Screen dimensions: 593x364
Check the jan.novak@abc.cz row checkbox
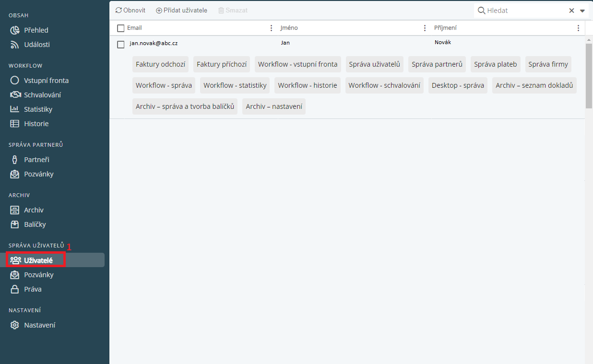121,45
